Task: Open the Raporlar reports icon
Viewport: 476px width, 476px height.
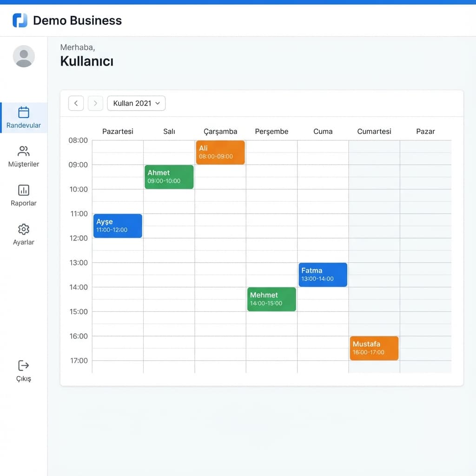Action: tap(24, 191)
